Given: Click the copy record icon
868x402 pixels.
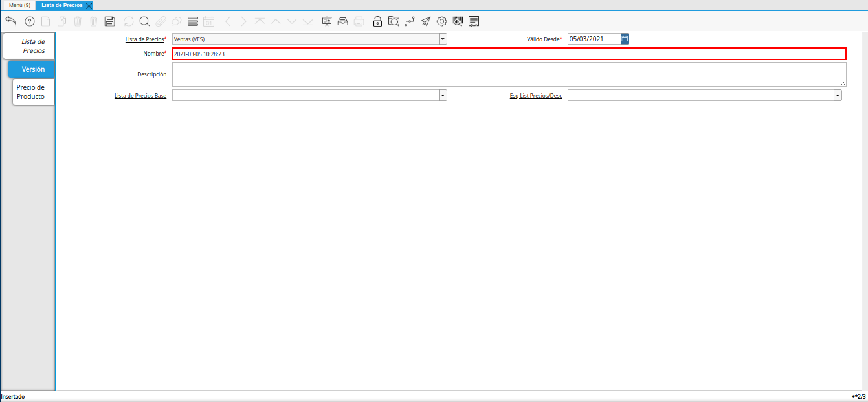Looking at the screenshot, I should pos(61,21).
